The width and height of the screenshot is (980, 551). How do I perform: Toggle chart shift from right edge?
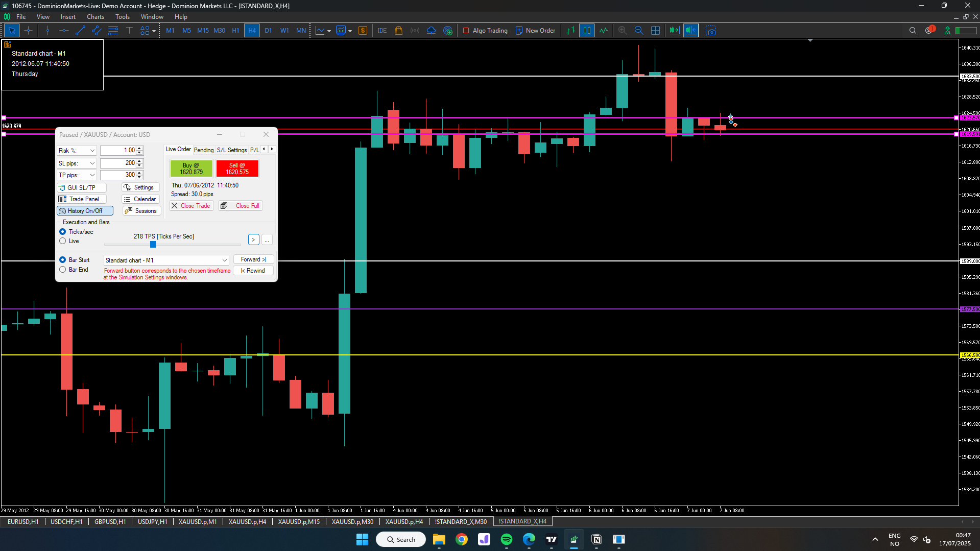(x=690, y=31)
